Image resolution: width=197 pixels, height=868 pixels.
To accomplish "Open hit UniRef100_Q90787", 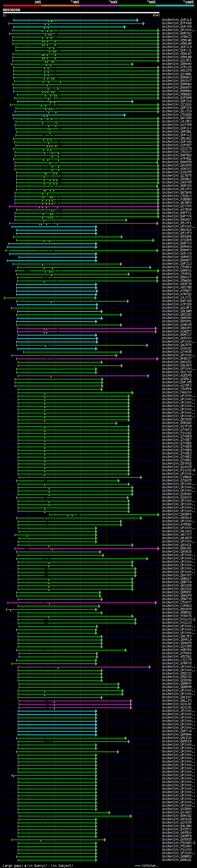I will 177,575.
